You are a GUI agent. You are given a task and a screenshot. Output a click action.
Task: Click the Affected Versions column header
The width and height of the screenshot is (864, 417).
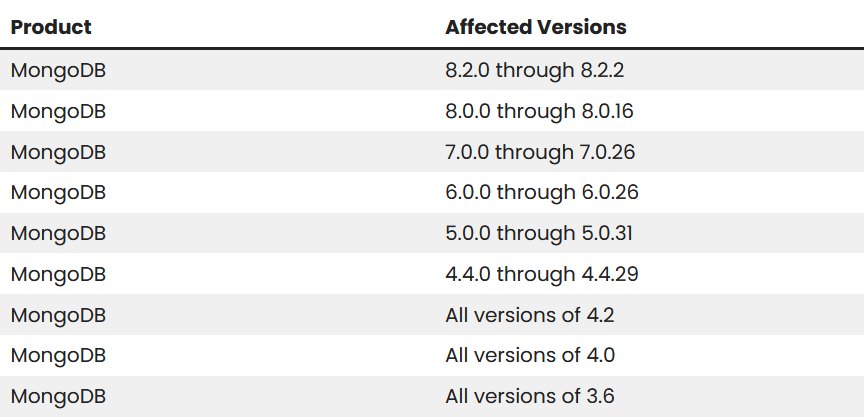point(536,27)
